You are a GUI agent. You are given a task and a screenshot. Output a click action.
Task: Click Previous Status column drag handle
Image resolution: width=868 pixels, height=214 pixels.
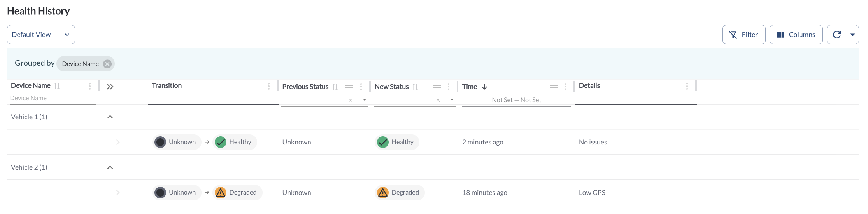(349, 87)
